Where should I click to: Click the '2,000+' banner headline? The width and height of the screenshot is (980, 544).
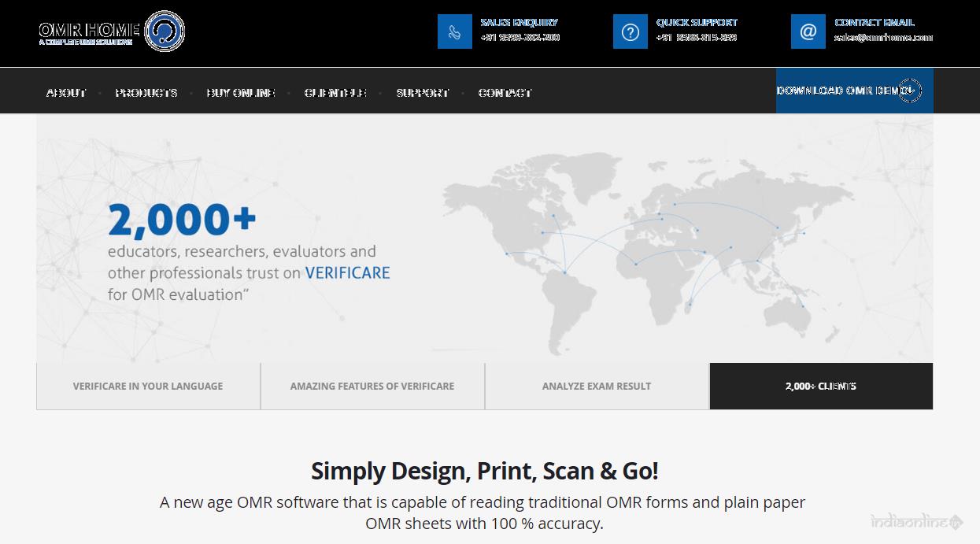182,220
